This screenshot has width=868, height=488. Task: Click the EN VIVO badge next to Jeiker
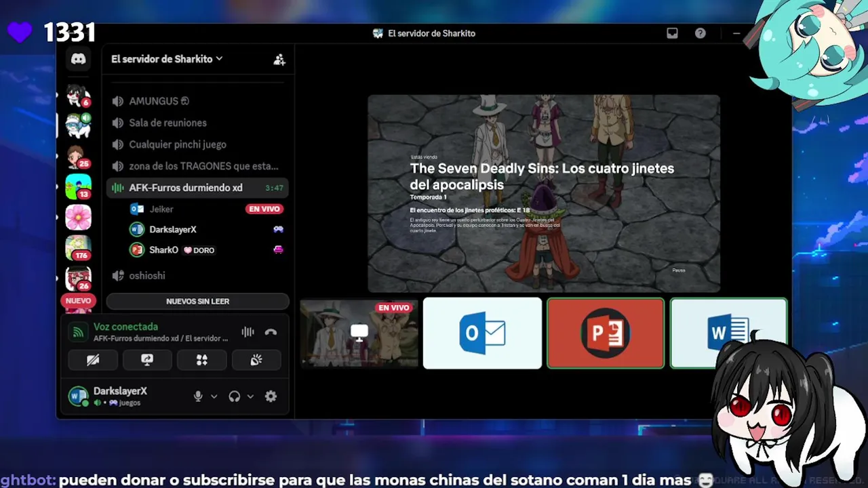pyautogui.click(x=264, y=209)
